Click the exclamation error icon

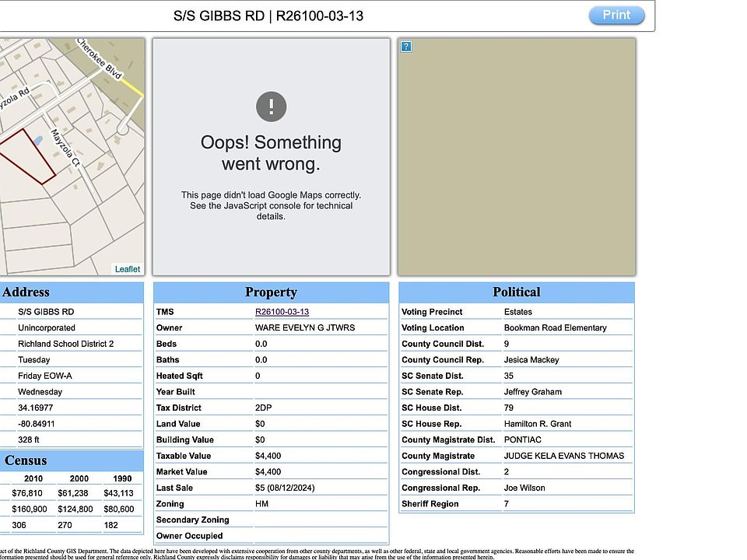[x=271, y=107]
